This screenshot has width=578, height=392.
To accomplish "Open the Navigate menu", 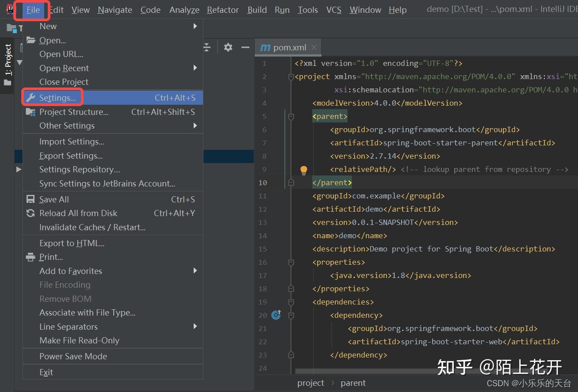I will point(115,10).
